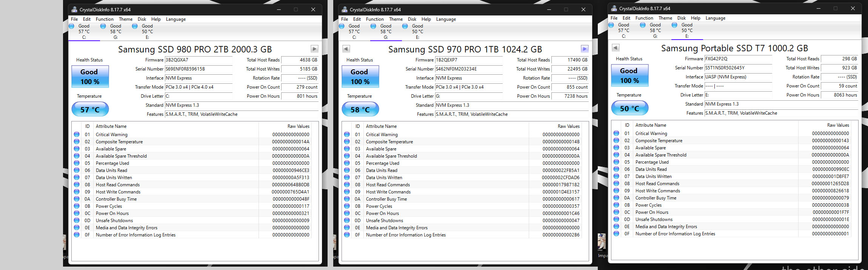The height and width of the screenshot is (270, 868).
Task: Select G: drive status in left window
Action: click(115, 32)
